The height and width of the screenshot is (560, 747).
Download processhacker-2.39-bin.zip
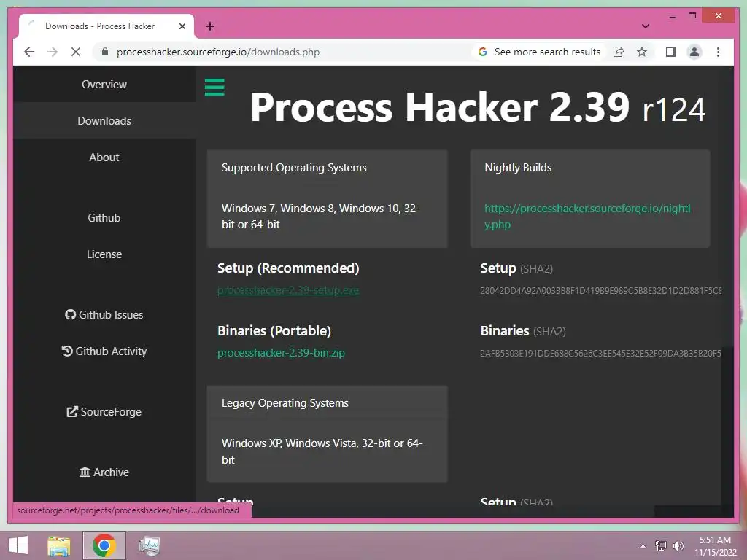point(281,353)
